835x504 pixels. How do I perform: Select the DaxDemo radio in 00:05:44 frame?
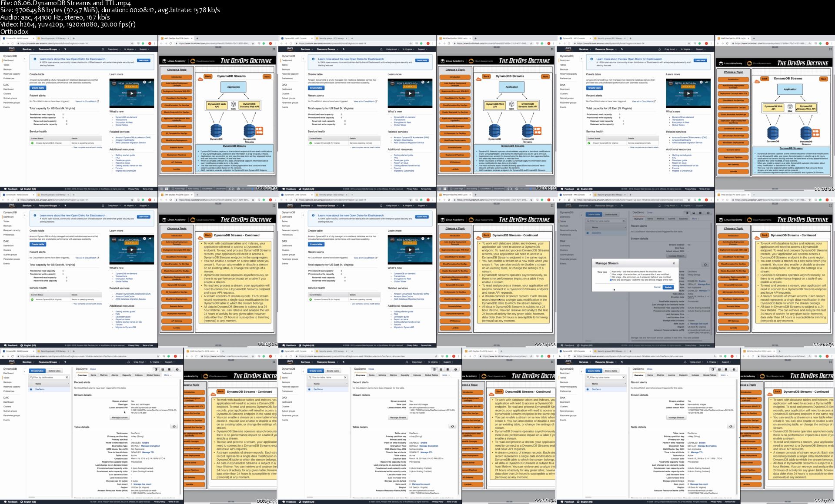tap(31, 389)
